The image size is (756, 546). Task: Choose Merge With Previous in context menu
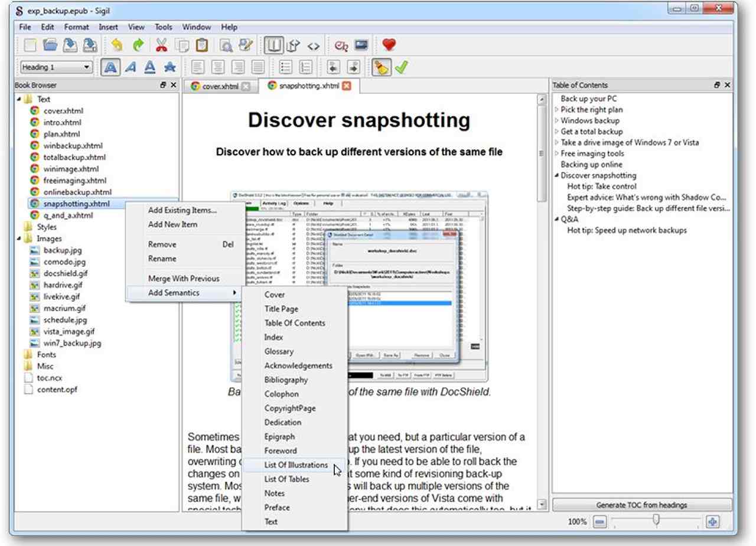pos(183,279)
